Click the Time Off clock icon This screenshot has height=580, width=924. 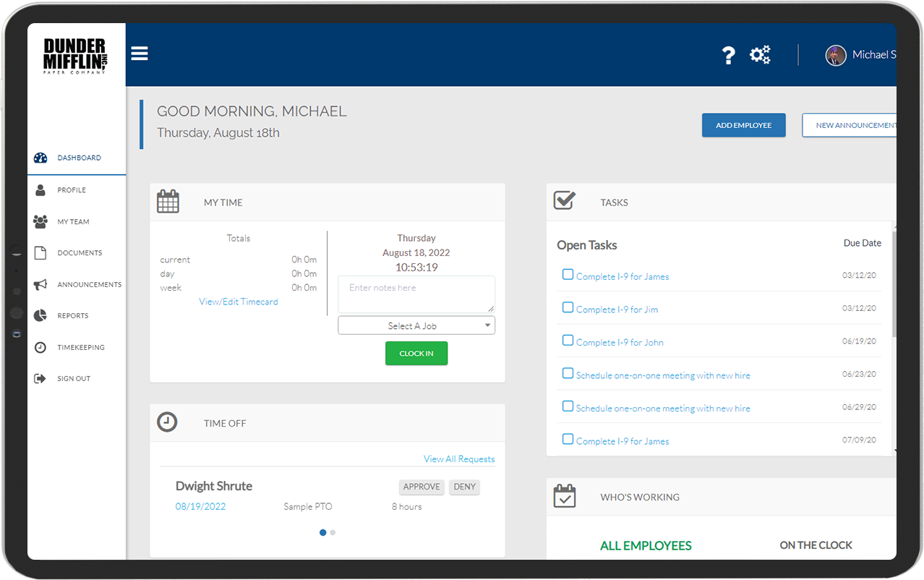click(167, 422)
